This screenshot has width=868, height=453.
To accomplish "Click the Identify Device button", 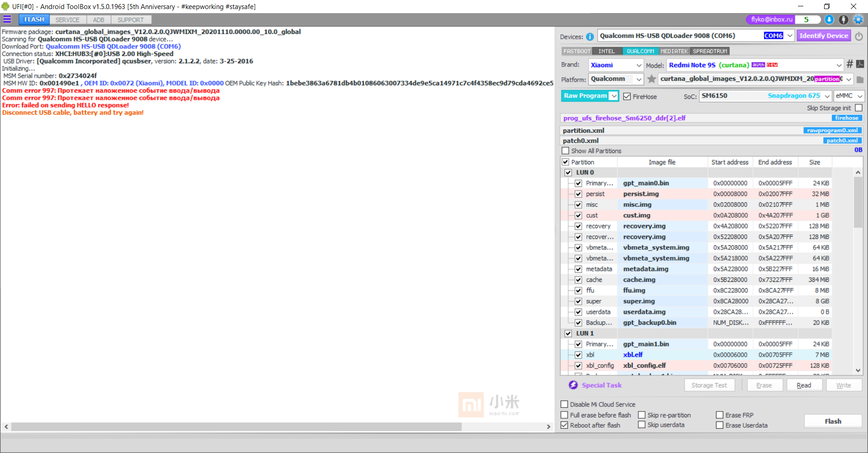I will point(823,36).
